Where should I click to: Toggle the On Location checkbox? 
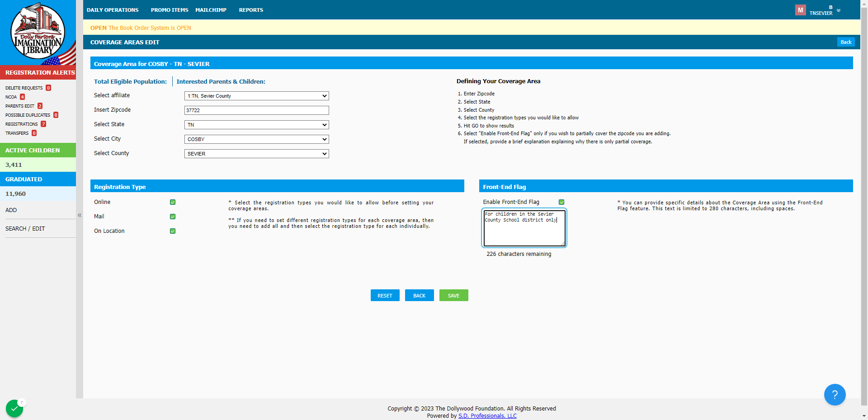coord(173,231)
